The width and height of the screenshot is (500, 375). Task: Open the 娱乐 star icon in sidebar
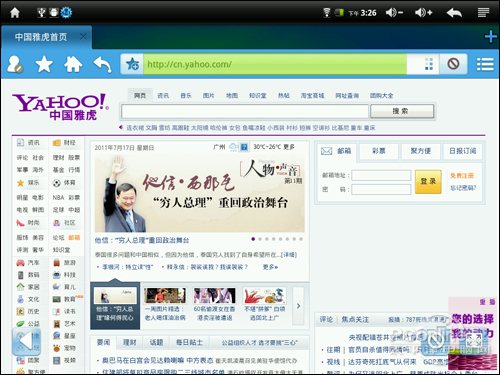(x=20, y=183)
